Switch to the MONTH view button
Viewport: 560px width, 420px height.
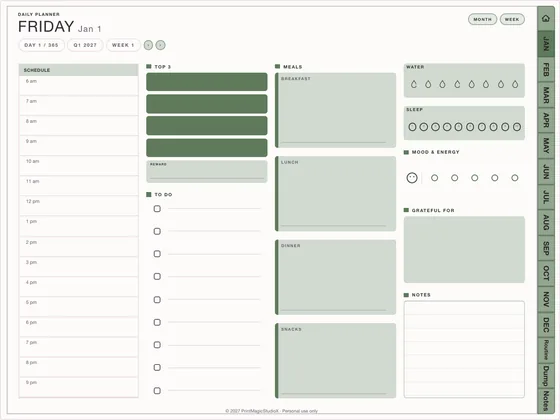pyautogui.click(x=482, y=19)
